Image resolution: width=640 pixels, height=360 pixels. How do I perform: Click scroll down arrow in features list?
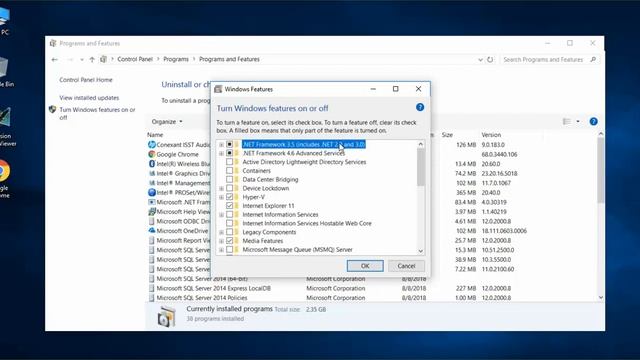[420, 251]
